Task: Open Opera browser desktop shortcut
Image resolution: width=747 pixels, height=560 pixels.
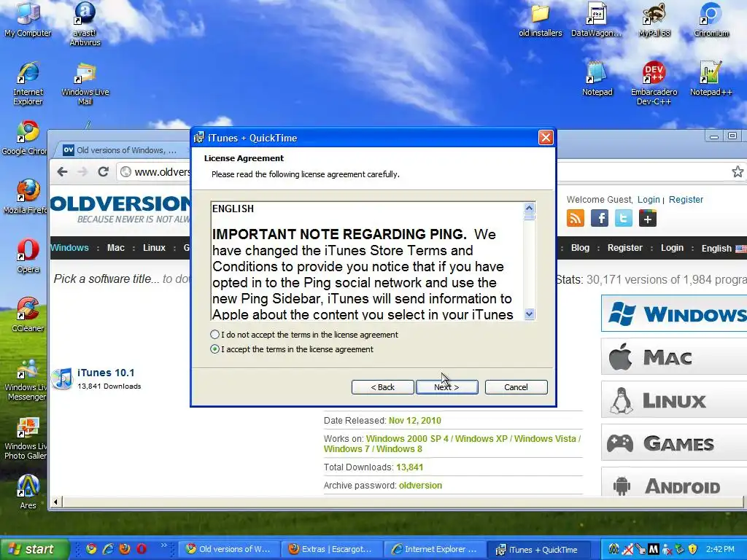Action: click(x=28, y=256)
